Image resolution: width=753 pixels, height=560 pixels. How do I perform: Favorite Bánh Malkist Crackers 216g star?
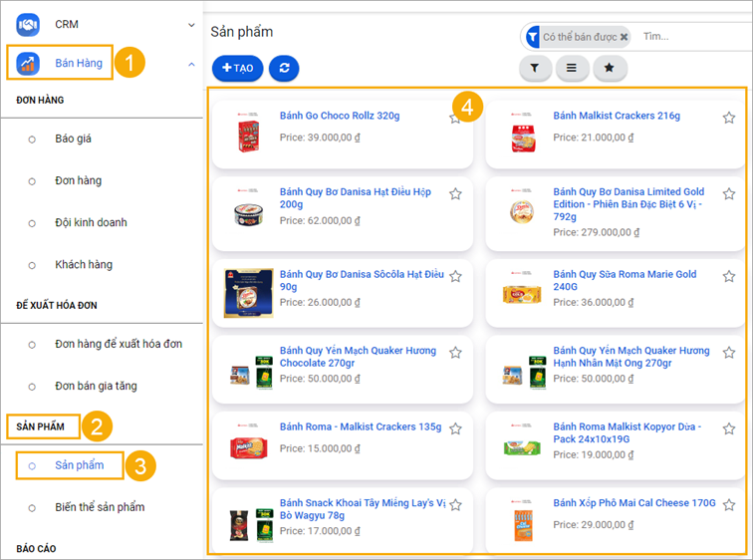[x=728, y=118]
